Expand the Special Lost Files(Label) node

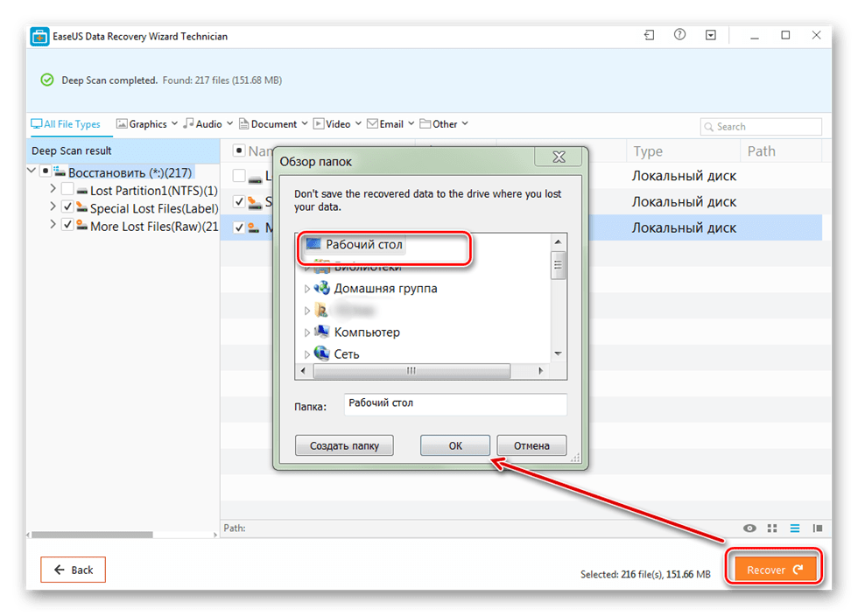tap(53, 206)
